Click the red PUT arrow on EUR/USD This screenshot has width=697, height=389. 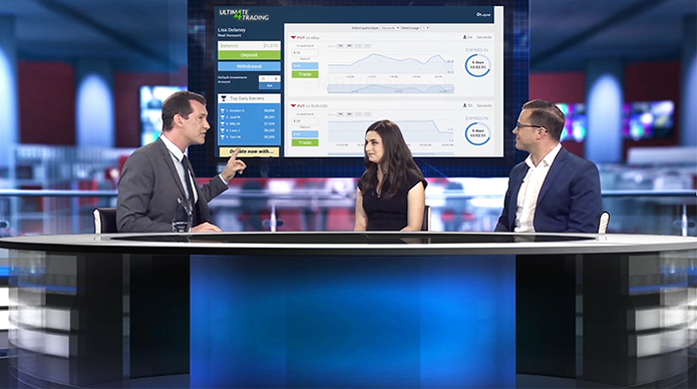point(293,106)
